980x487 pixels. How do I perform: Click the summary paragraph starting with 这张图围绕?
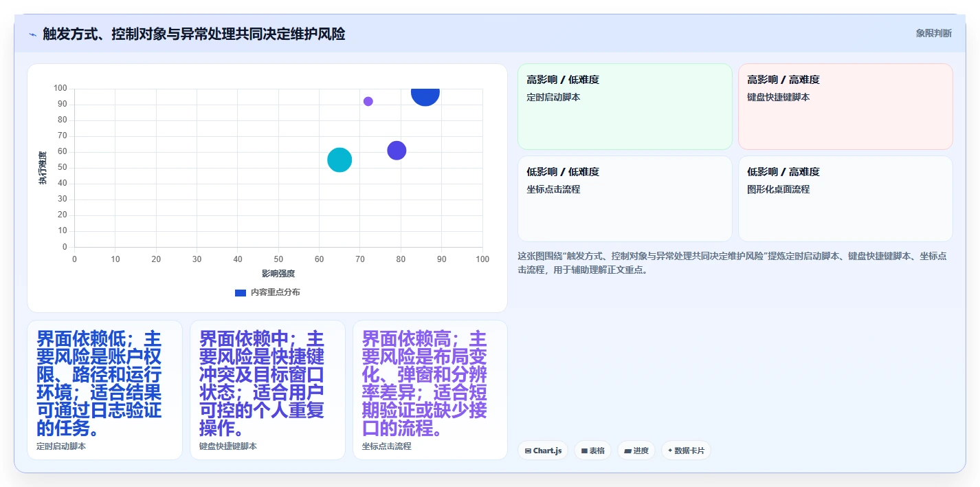(x=733, y=263)
